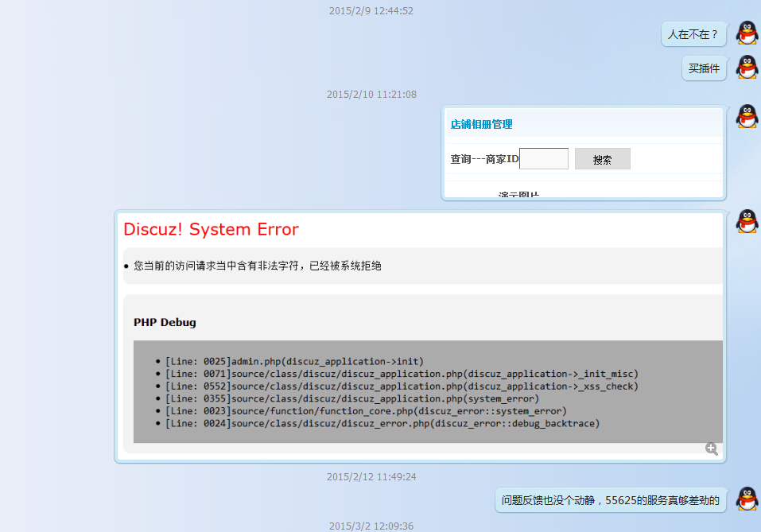Click the timestamp 2015/3/2 12:09:36
Screen dimensions: 761x532
pyautogui.click(x=371, y=526)
